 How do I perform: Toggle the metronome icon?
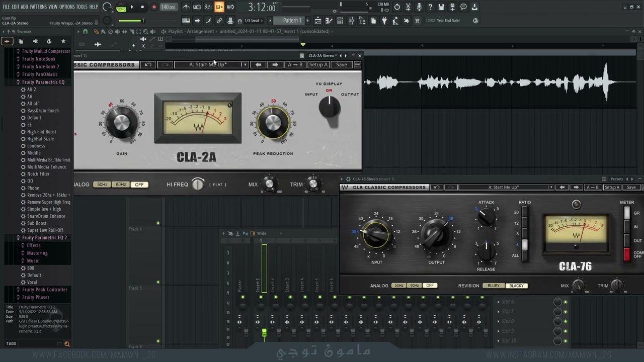[186, 7]
